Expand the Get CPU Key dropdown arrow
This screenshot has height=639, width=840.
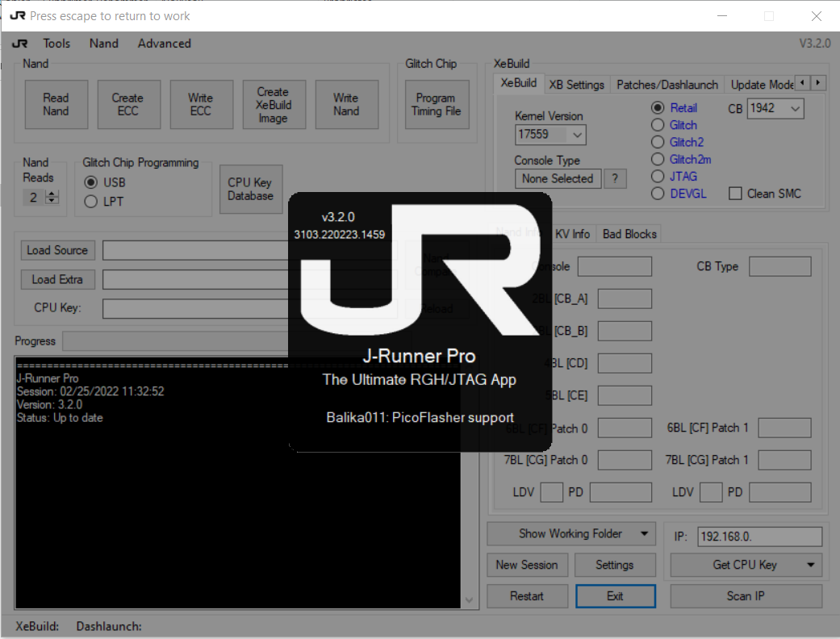(x=811, y=565)
